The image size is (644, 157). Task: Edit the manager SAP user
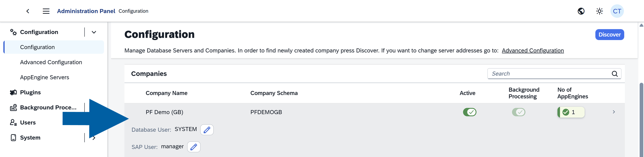pos(194,147)
